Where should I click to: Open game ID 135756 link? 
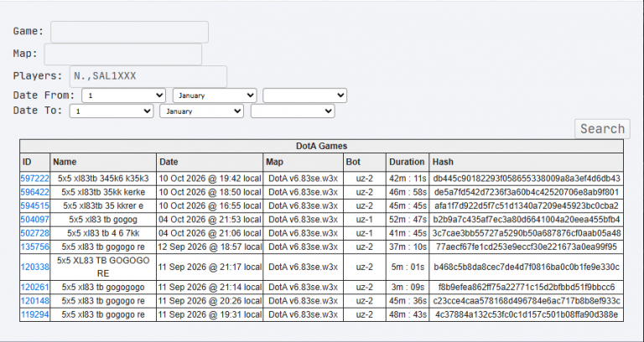tap(35, 246)
